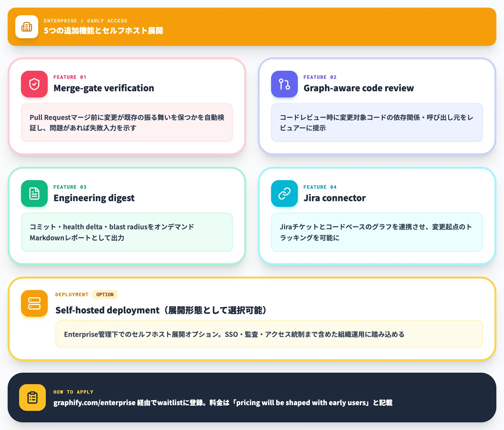Open the graphify.com/enterprise waitlist text
The width and height of the screenshot is (504, 430).
(x=223, y=403)
